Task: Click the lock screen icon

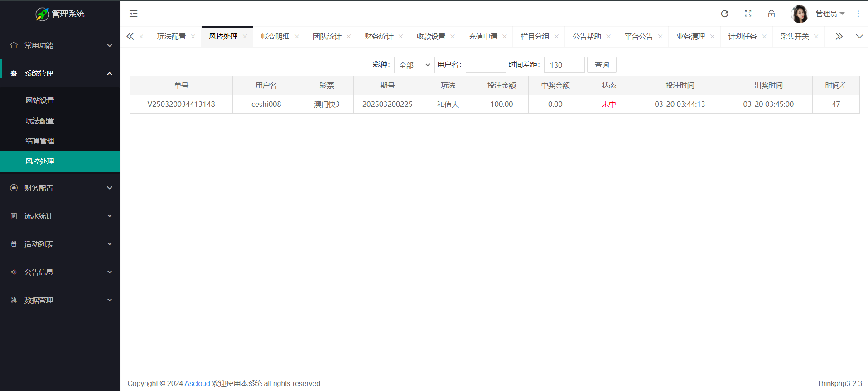Action: coord(772,14)
